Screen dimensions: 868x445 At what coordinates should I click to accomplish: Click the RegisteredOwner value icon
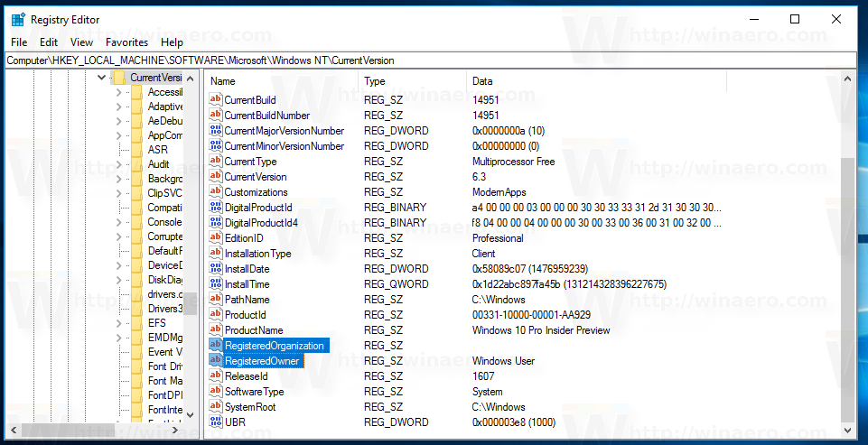pyautogui.click(x=215, y=361)
